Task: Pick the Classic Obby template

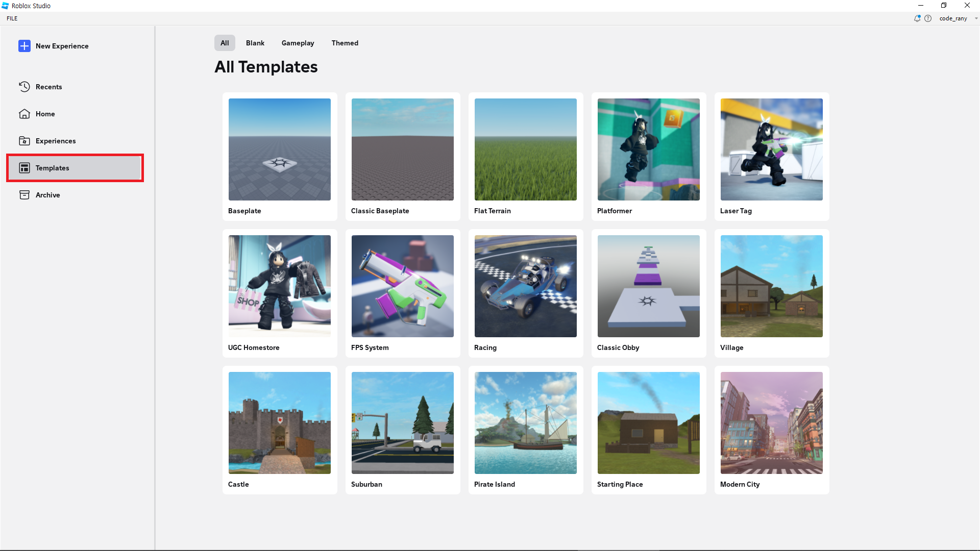Action: click(x=649, y=286)
